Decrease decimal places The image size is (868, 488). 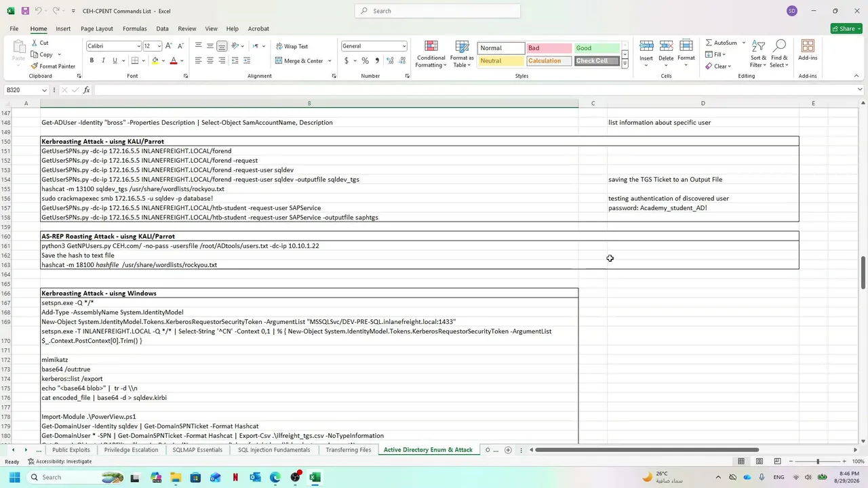pos(401,61)
